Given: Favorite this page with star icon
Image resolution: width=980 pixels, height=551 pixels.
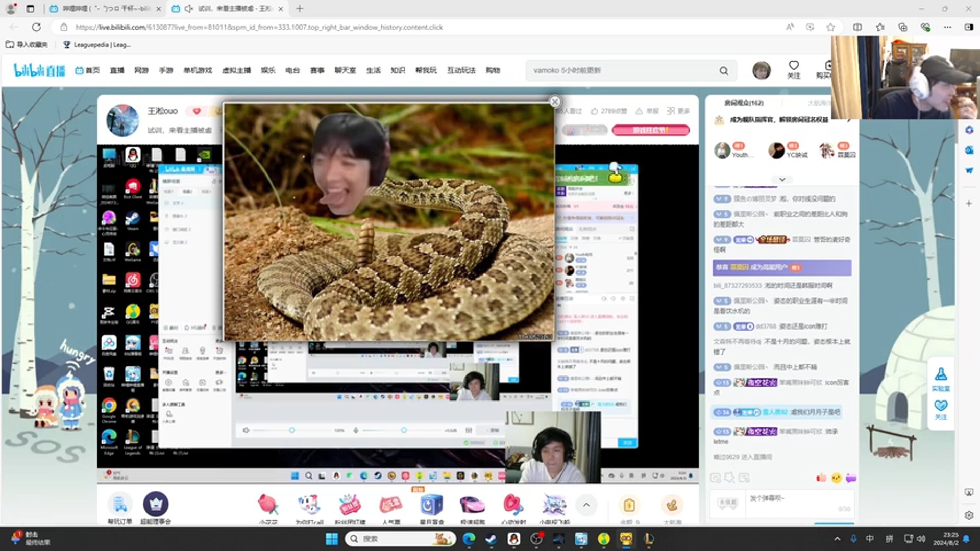Looking at the screenshot, I should tap(830, 27).
